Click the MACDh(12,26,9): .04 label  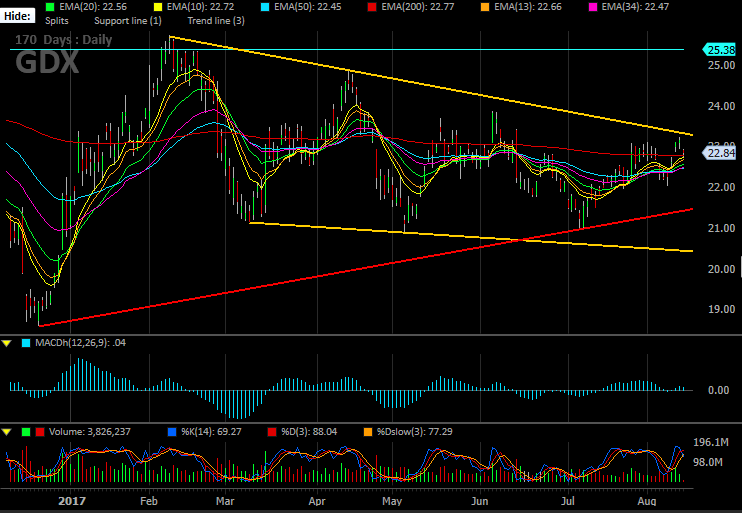pyautogui.click(x=80, y=343)
